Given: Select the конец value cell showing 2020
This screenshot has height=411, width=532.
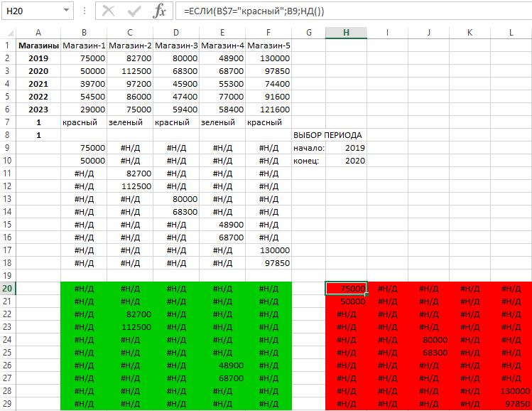Looking at the screenshot, I should click(346, 161).
